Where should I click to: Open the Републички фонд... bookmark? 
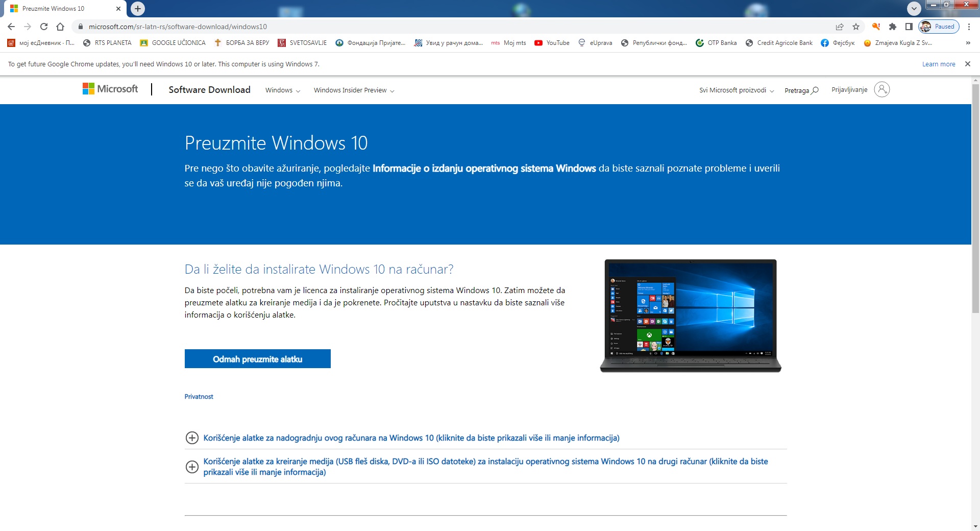coord(654,43)
